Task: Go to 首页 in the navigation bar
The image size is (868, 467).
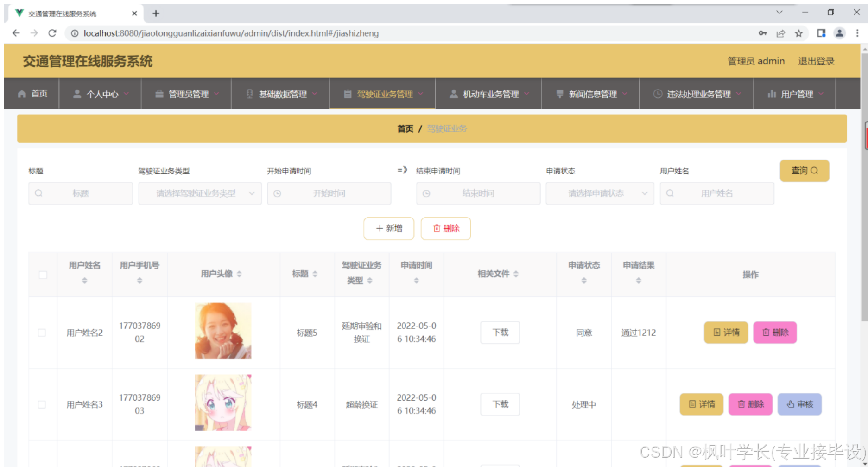Action: [x=32, y=94]
